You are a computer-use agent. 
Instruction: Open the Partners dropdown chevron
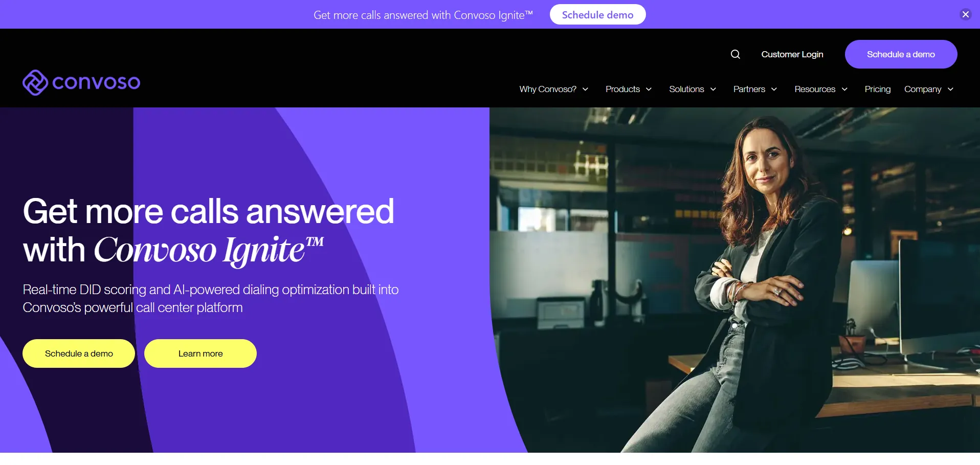click(774, 89)
